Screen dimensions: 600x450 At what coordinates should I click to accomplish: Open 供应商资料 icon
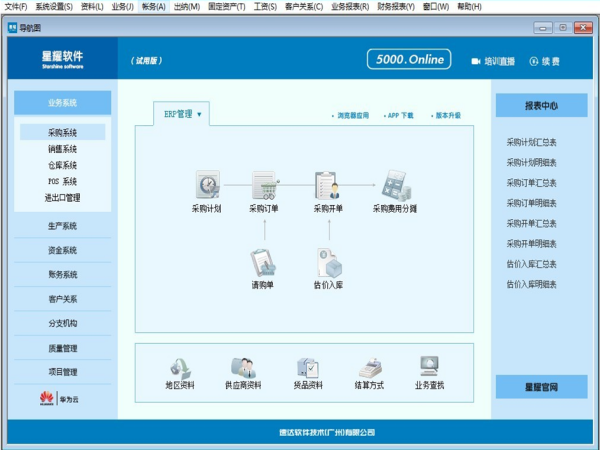[x=243, y=366]
